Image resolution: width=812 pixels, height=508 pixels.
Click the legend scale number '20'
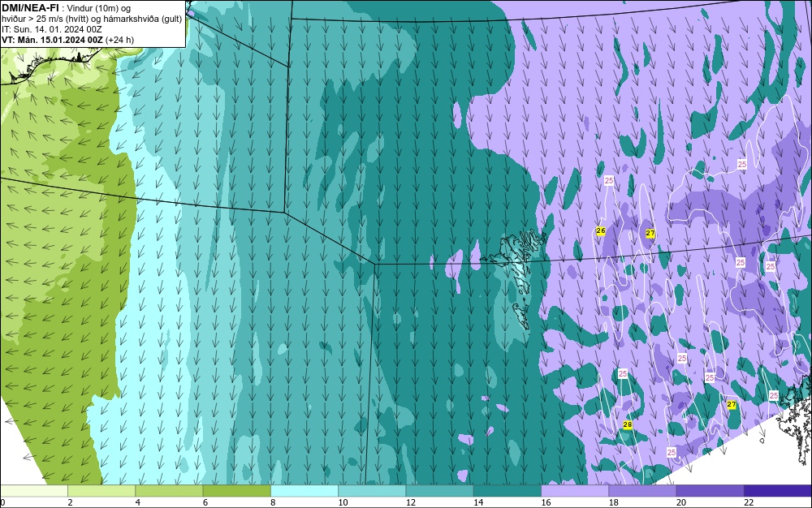[681, 502]
